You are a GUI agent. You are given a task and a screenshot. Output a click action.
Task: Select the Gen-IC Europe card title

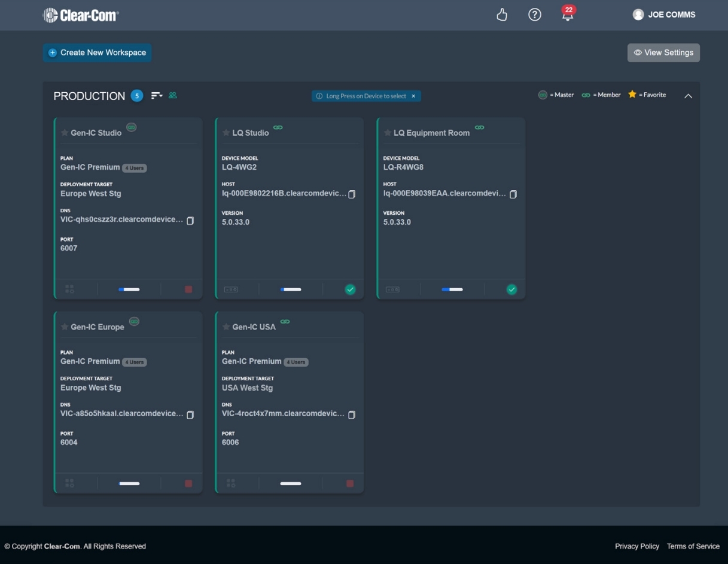[x=98, y=327]
